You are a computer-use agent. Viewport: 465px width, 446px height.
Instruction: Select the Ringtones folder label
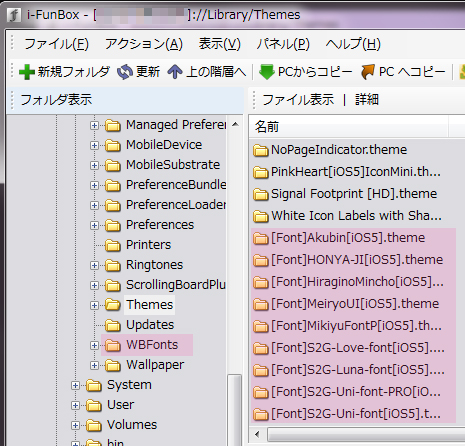tap(155, 265)
